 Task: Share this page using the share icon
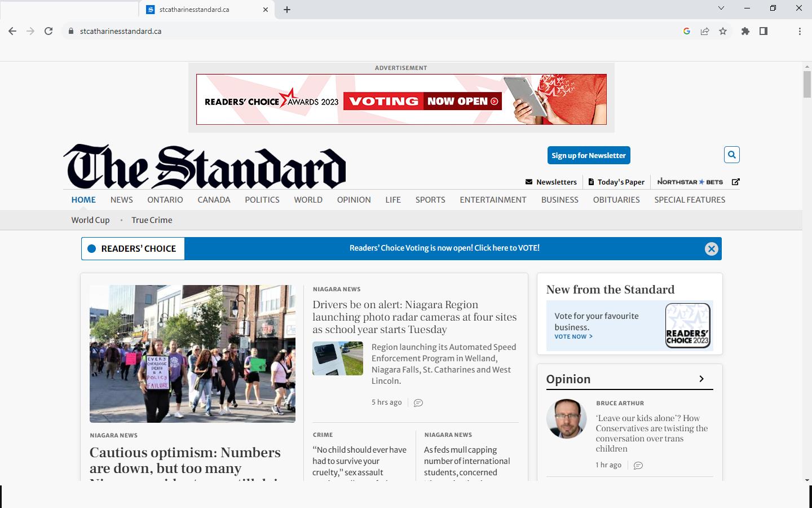tap(705, 31)
